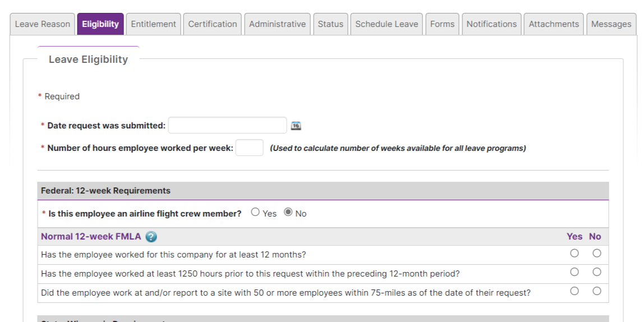
Task: Open the Notifications tab
Action: tap(491, 24)
